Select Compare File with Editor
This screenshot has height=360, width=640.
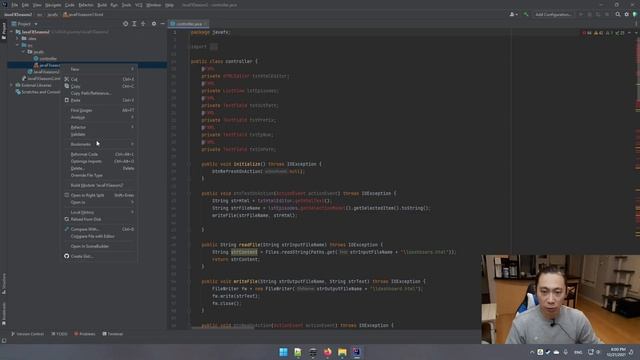coord(100,236)
